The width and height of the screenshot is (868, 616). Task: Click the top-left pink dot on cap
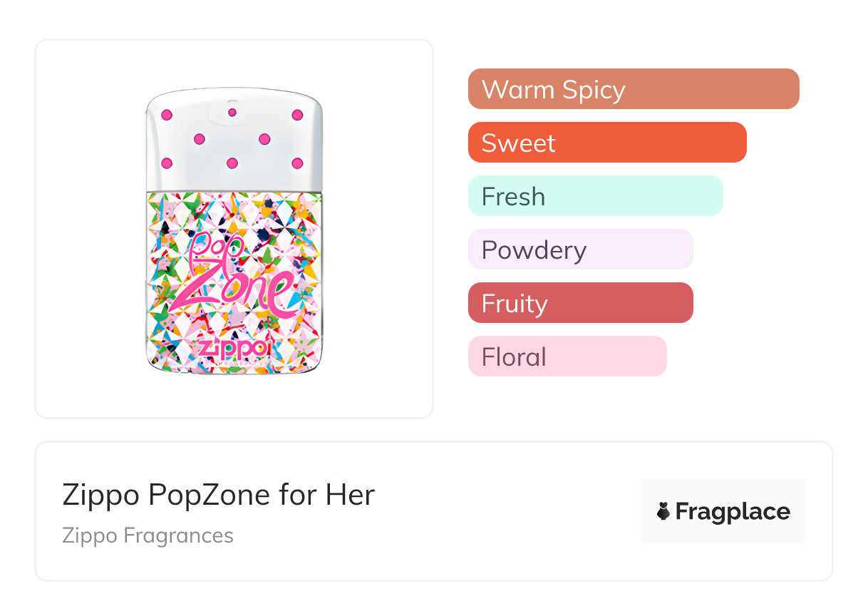pyautogui.click(x=167, y=115)
